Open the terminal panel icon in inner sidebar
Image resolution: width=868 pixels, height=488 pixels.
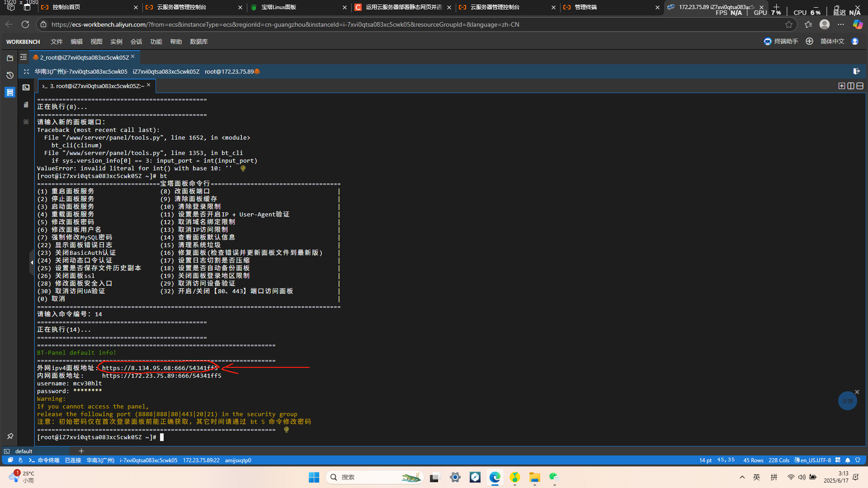(26, 87)
